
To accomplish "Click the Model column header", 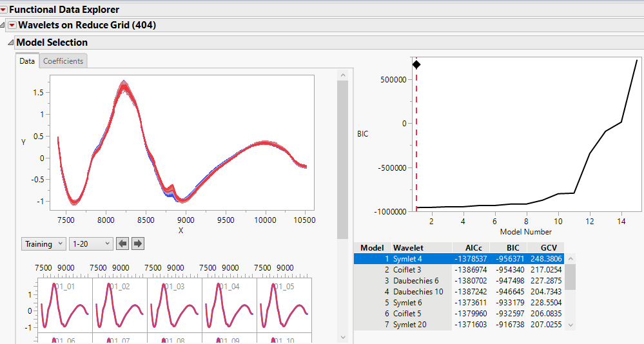I will (x=372, y=248).
